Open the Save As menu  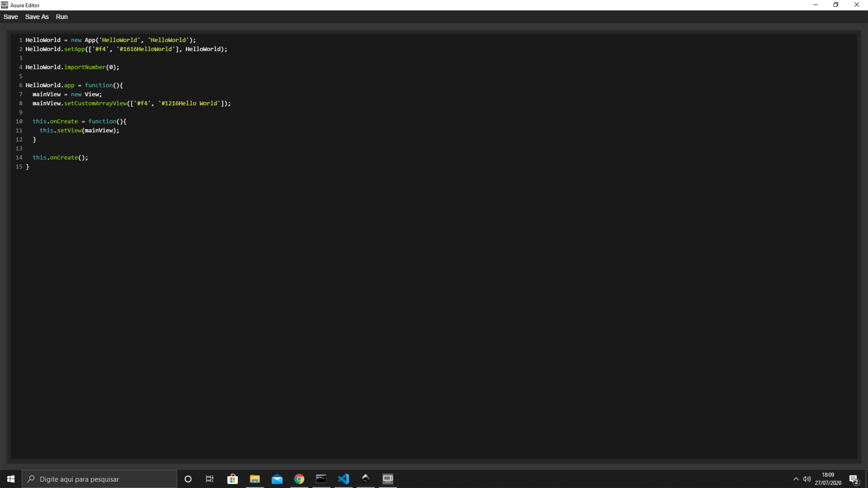(x=37, y=17)
